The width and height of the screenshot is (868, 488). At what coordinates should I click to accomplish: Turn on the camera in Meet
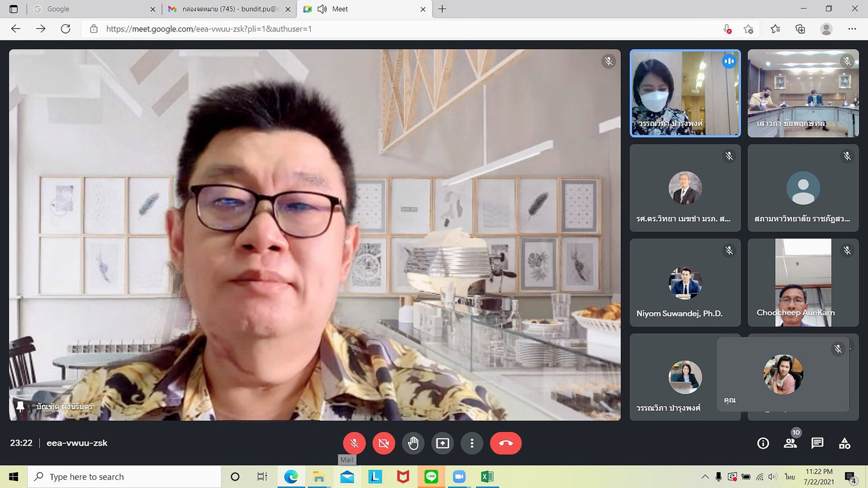coord(384,443)
